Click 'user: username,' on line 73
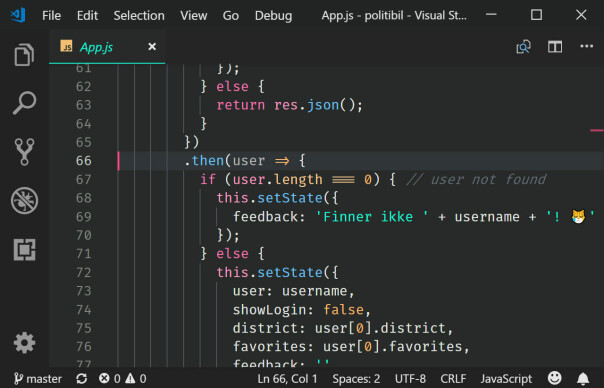The height and width of the screenshot is (388, 604). 294,291
